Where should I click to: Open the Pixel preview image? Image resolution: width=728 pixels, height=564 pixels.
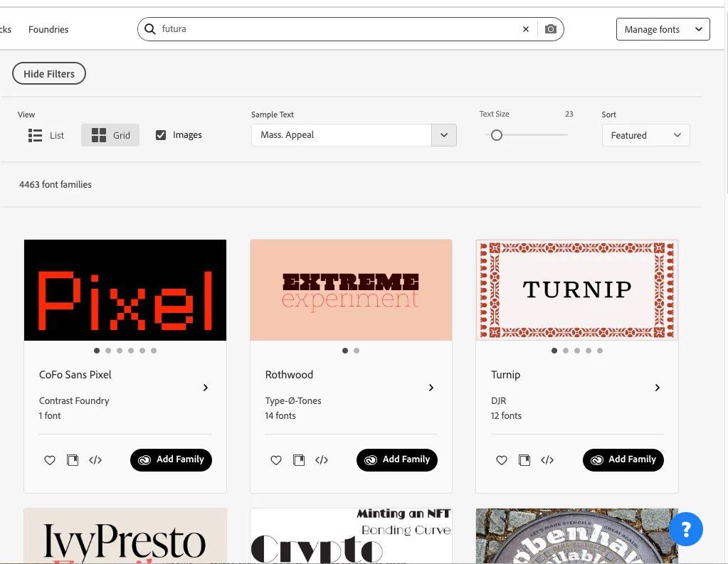pos(125,290)
